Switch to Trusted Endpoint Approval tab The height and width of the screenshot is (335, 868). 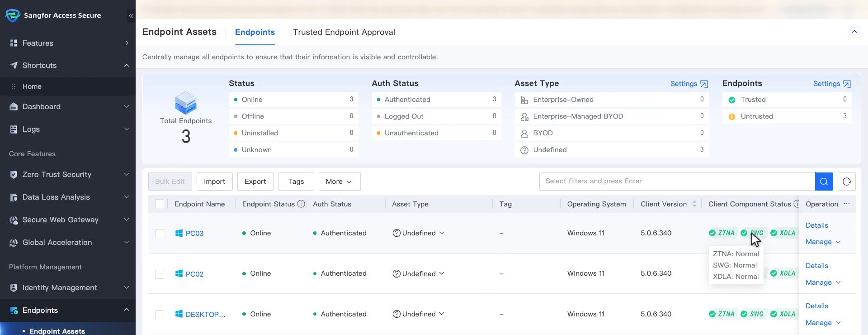pos(344,32)
